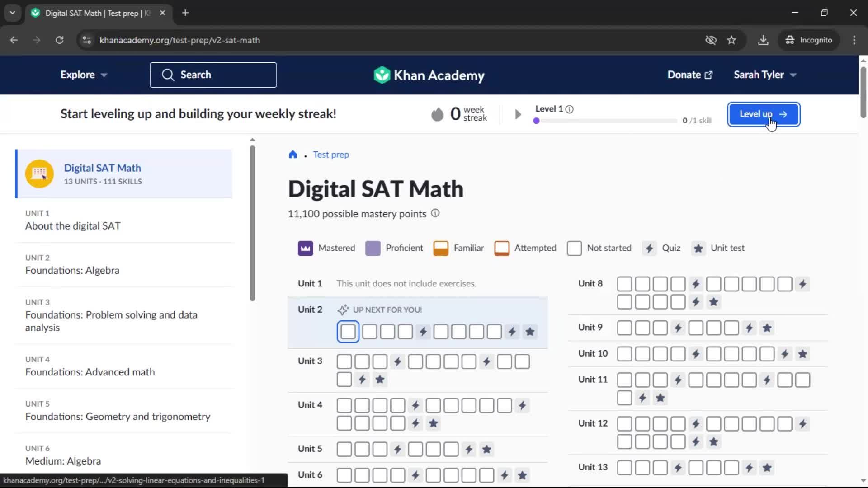The width and height of the screenshot is (868, 488).
Task: Click the sidebar scrollbar
Action: pyautogui.click(x=252, y=223)
